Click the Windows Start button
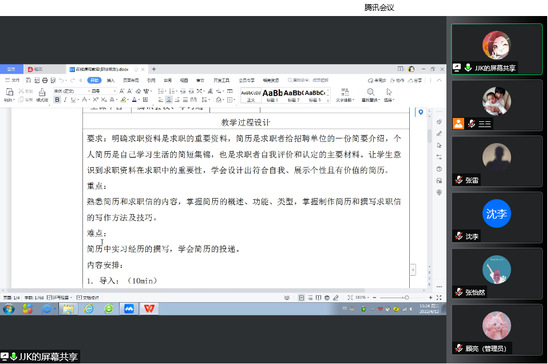The width and height of the screenshot is (548, 364). point(8,309)
